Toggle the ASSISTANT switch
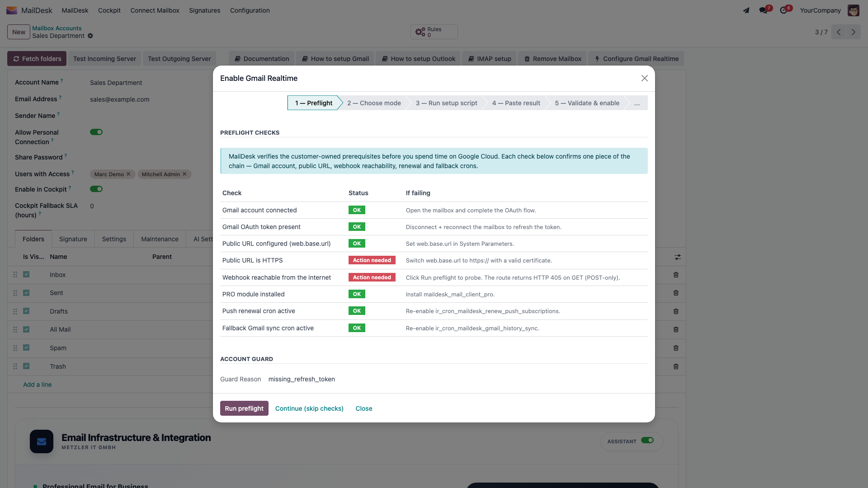Screen dimensions: 868x488 (x=647, y=441)
